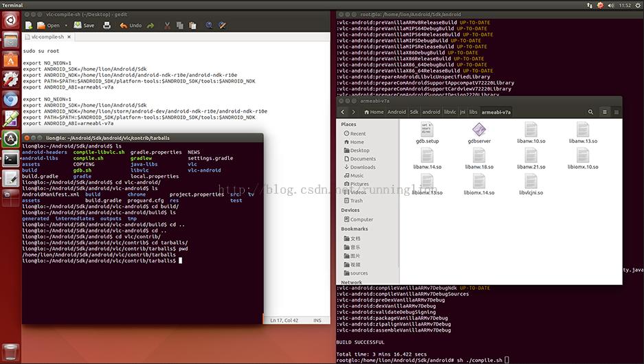Open Home in the Places sidebar
Screen dimensions: 644x364
click(354, 142)
